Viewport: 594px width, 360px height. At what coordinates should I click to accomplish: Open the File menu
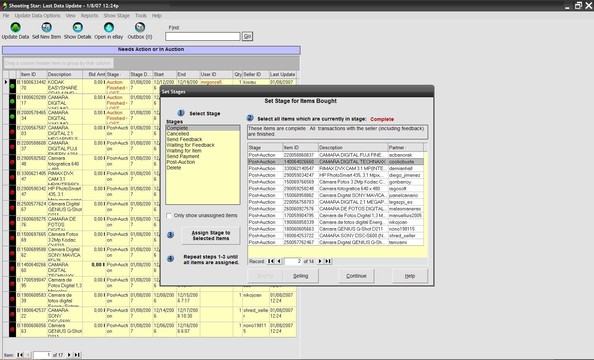tap(6, 16)
